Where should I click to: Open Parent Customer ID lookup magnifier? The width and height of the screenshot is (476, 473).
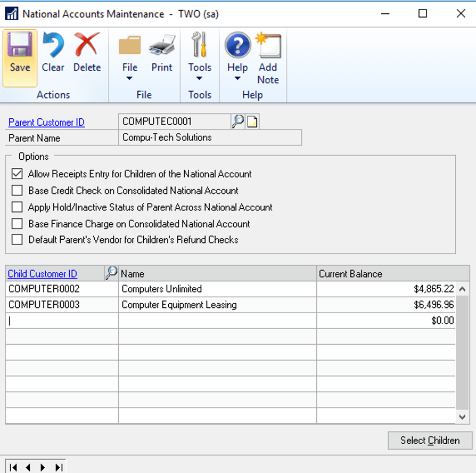pyautogui.click(x=237, y=122)
